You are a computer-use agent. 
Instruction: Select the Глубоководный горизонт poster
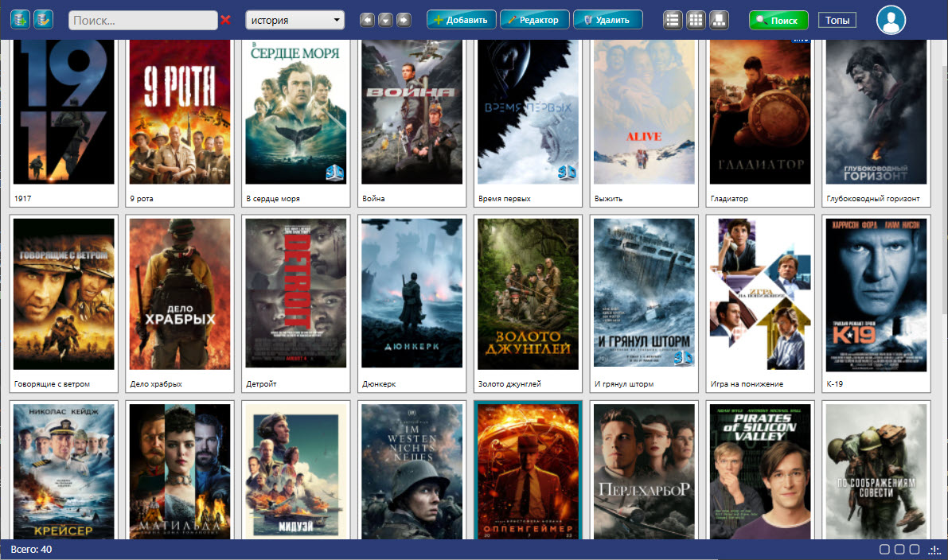click(876, 111)
